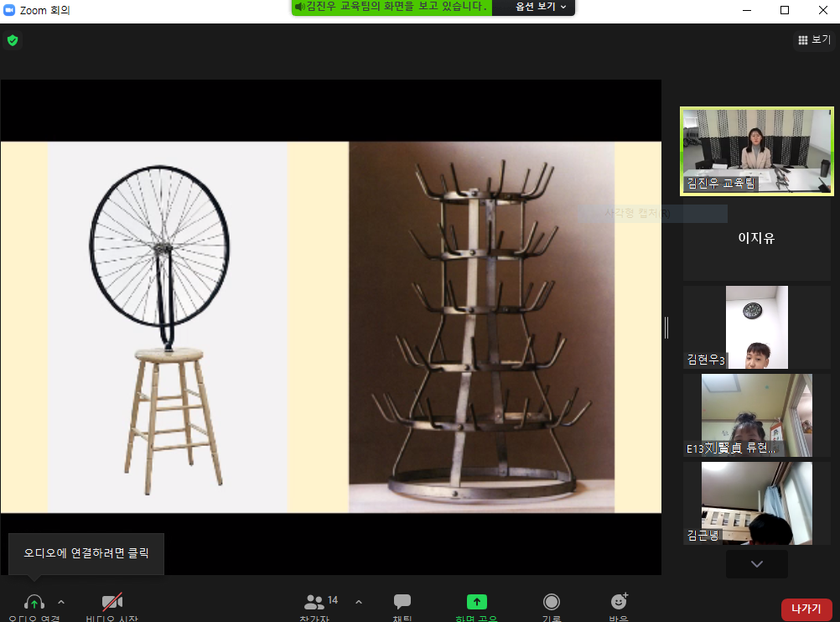Open the Zoom app icon in the title bar

(x=9, y=10)
